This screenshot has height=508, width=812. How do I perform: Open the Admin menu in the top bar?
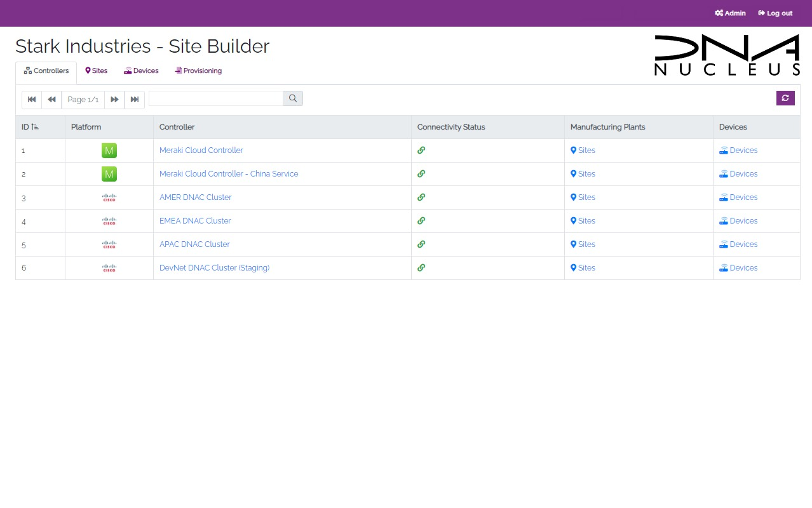(x=730, y=13)
